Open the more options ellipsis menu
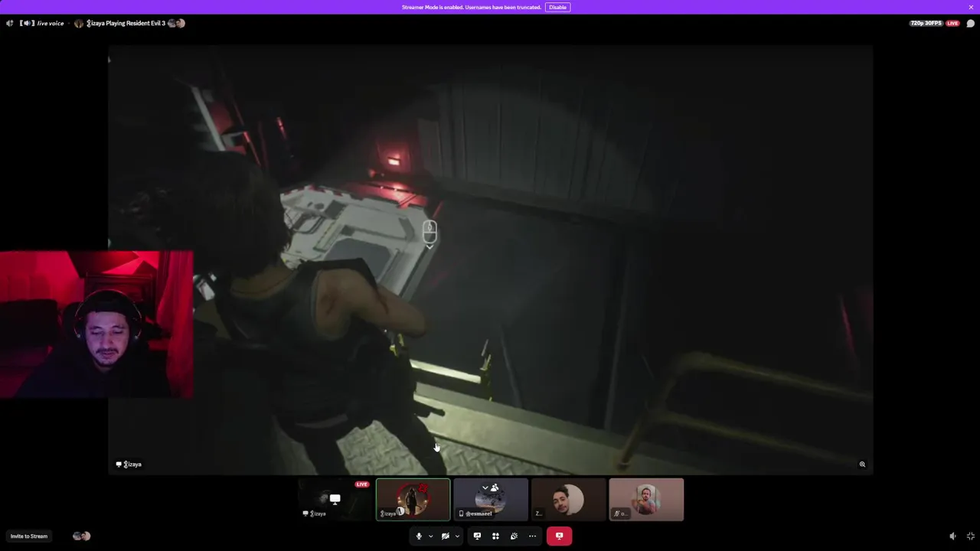 click(x=532, y=536)
